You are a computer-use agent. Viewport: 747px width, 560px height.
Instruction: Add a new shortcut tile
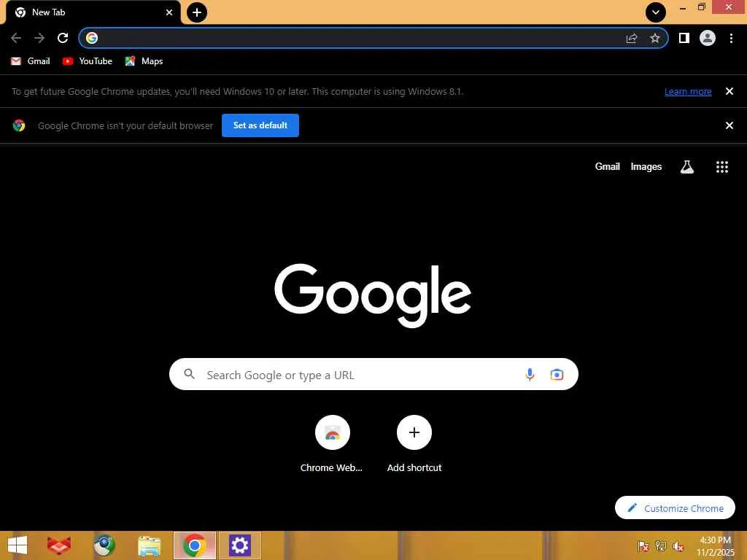[x=414, y=444]
